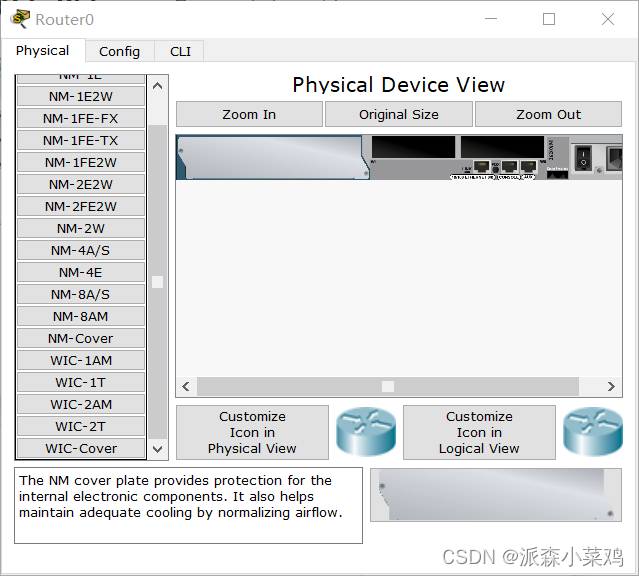The image size is (639, 576).
Task: Click the module description text box
Action: (188, 505)
